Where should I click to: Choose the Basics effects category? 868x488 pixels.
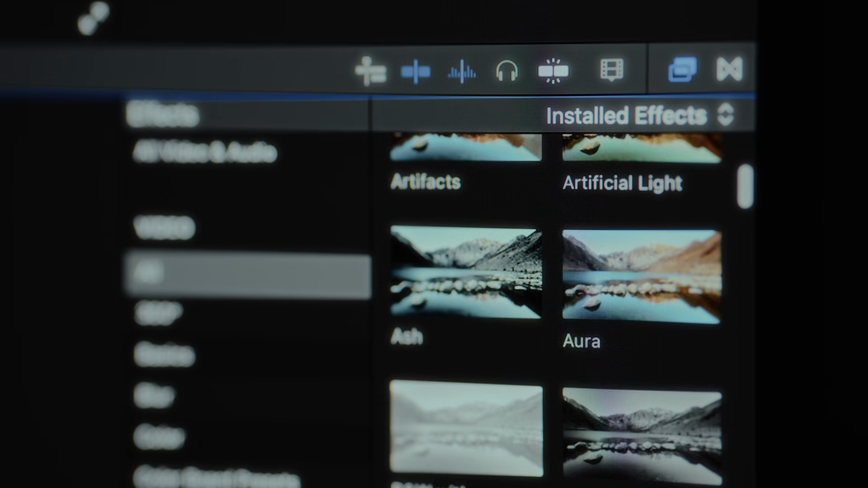coord(165,354)
